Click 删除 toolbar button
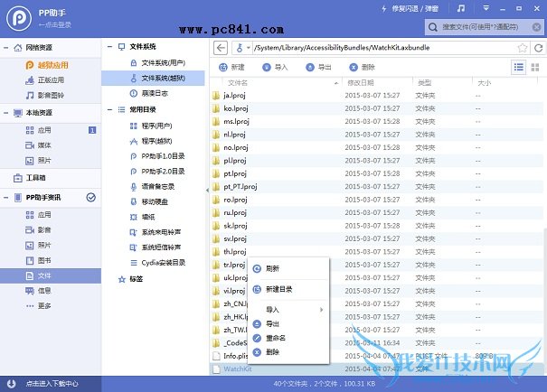 click(x=363, y=67)
